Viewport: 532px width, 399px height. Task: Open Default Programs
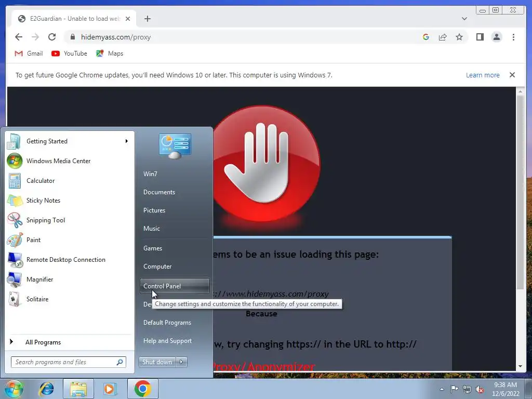(175, 323)
